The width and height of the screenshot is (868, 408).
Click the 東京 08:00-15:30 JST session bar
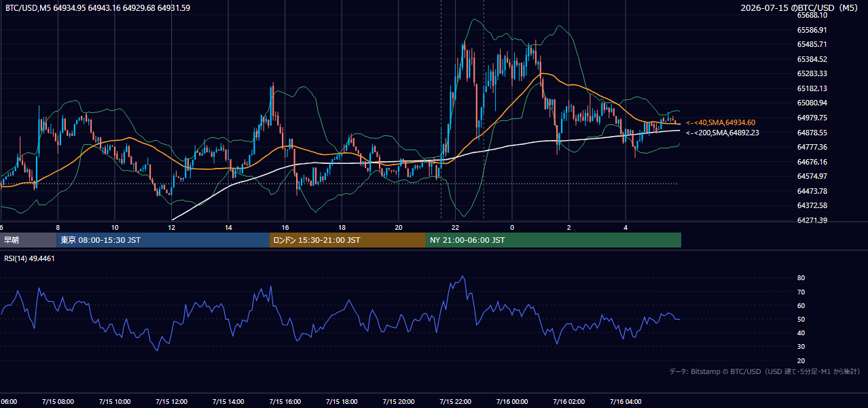tap(163, 240)
